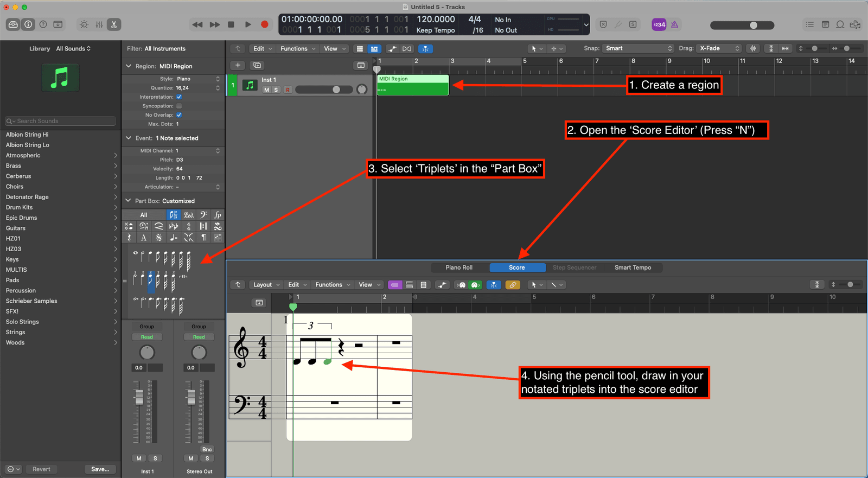868x478 pixels.
Task: Click the Stop transport button
Action: click(x=231, y=24)
